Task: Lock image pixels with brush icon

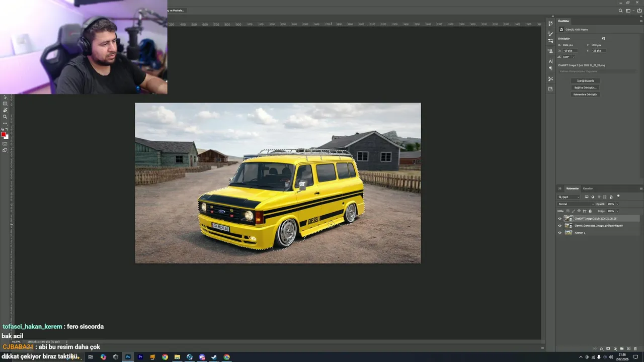Action: tap(573, 211)
